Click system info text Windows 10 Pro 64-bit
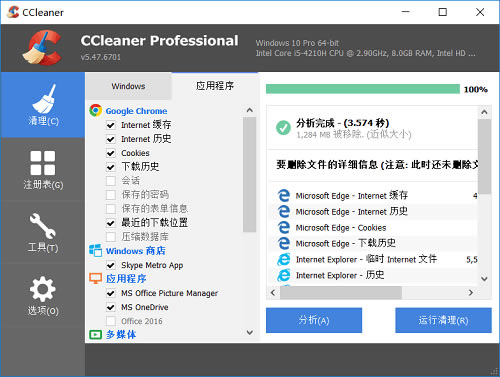The image size is (500, 377). pos(297,43)
